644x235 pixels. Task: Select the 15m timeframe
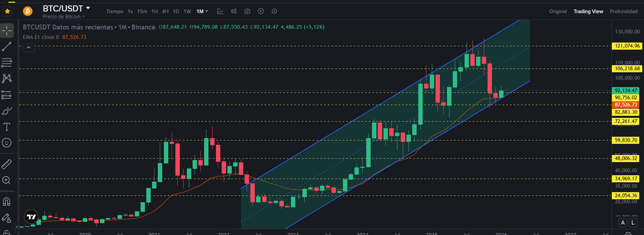pyautogui.click(x=142, y=11)
